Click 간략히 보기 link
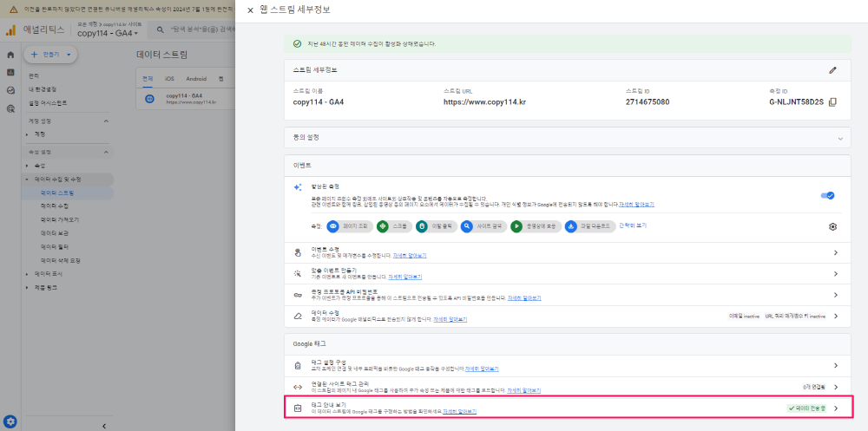 click(x=633, y=225)
